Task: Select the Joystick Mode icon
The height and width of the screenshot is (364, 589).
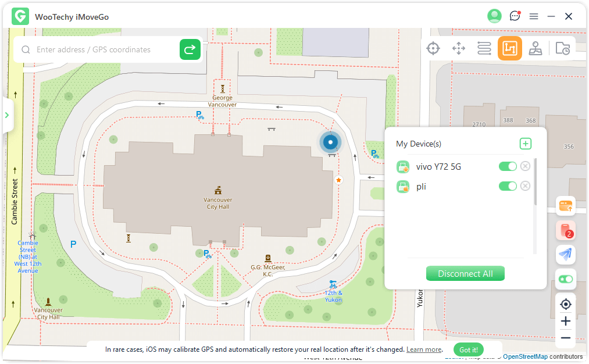Action: coord(536,48)
